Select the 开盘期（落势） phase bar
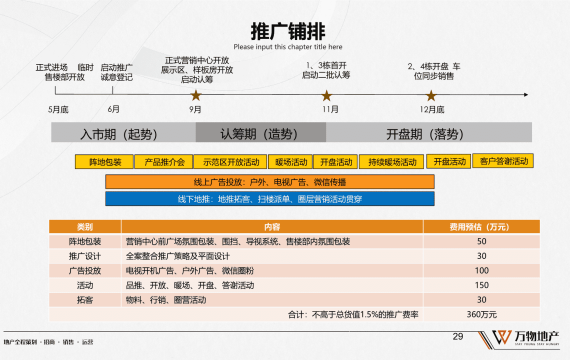Viewport: 570px width, 360px height. pyautogui.click(x=429, y=132)
